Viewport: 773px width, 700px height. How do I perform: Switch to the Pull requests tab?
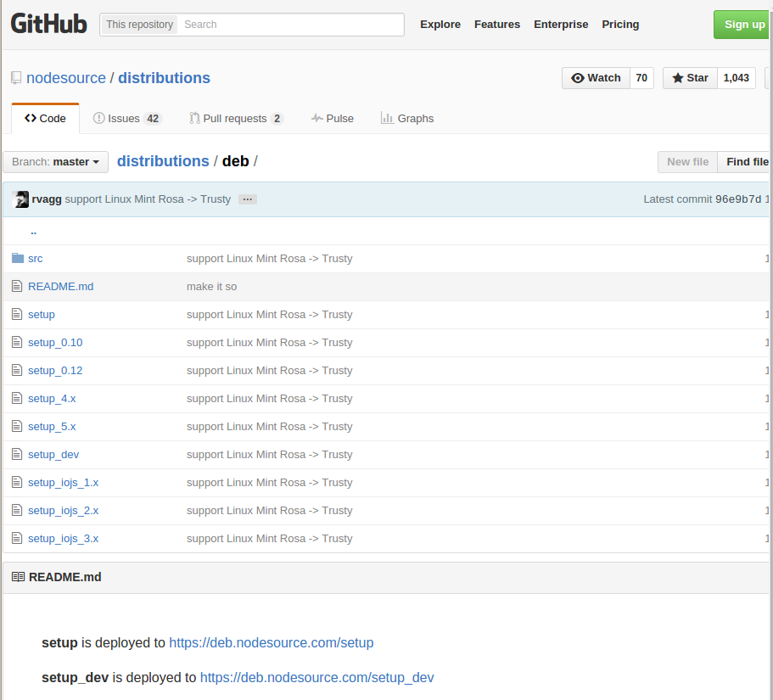tap(236, 118)
